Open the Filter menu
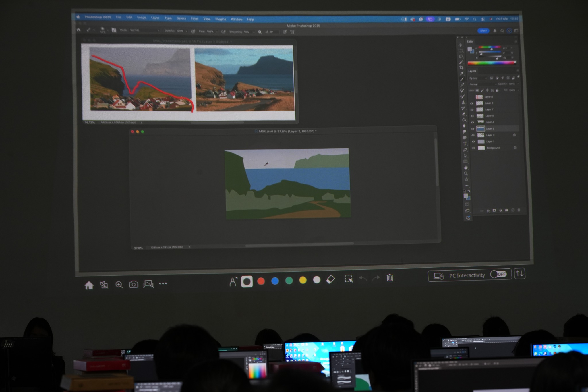The height and width of the screenshot is (392, 588). pyautogui.click(x=195, y=19)
